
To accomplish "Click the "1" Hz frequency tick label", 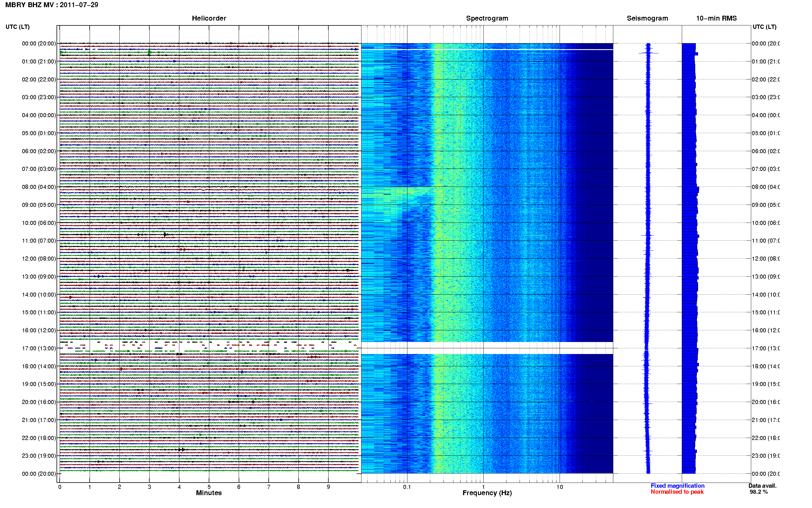I will (x=483, y=487).
